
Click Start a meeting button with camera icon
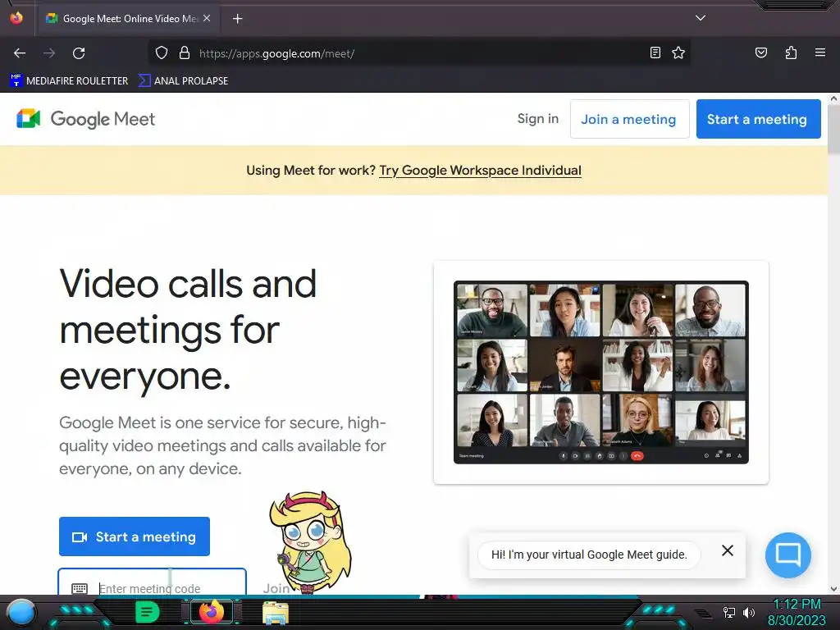click(135, 536)
